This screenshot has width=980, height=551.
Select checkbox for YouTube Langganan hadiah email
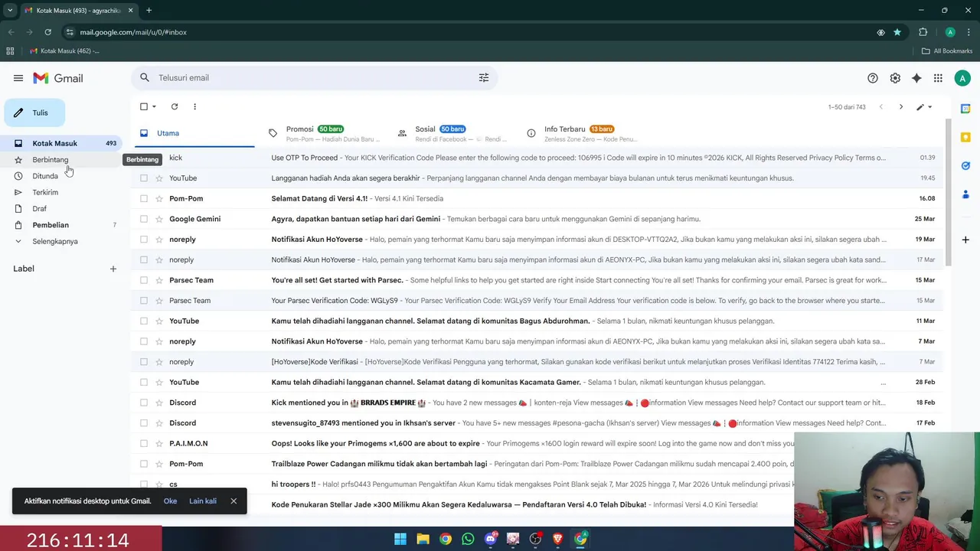pyautogui.click(x=143, y=178)
